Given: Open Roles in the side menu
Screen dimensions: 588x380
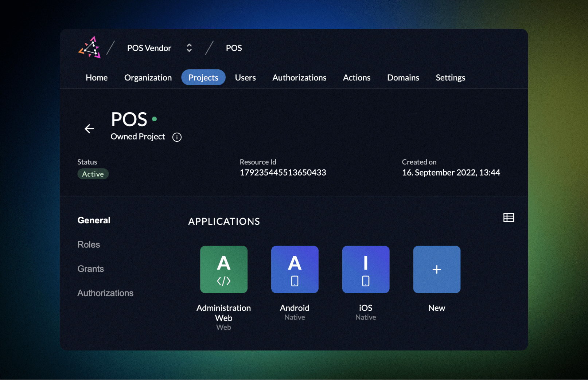Looking at the screenshot, I should point(89,244).
